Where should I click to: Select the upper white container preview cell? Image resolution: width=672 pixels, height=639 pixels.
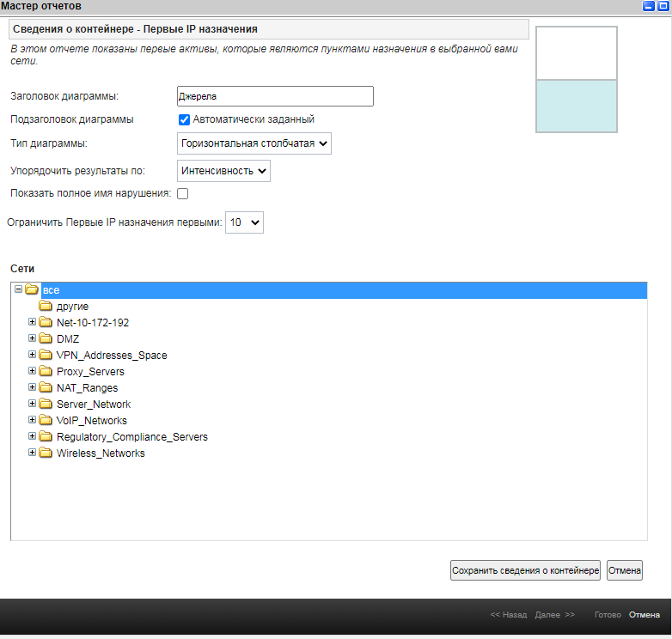click(x=577, y=53)
